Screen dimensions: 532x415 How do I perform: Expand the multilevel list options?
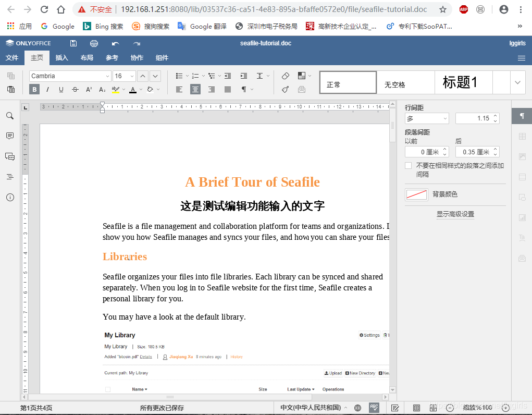tap(219, 76)
